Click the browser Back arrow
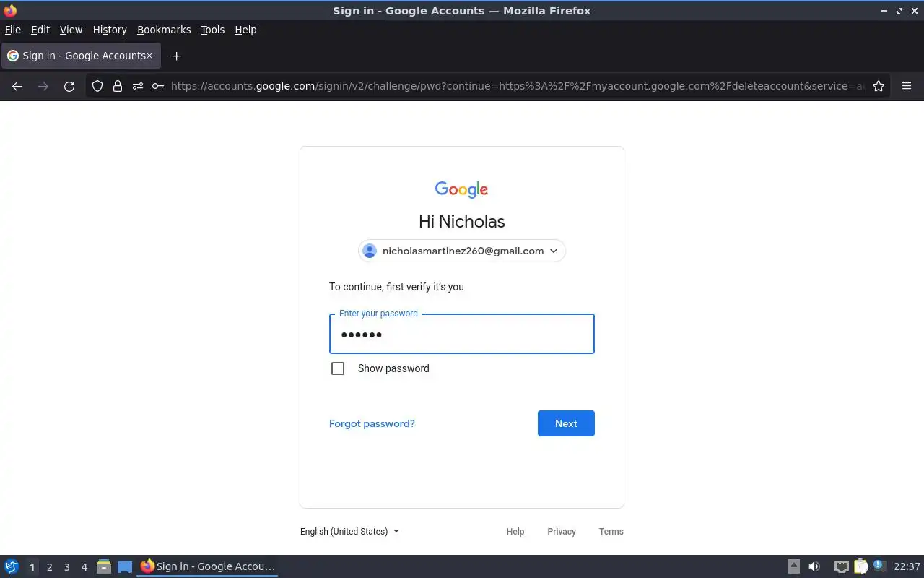Viewport: 924px width, 578px height. [x=17, y=86]
